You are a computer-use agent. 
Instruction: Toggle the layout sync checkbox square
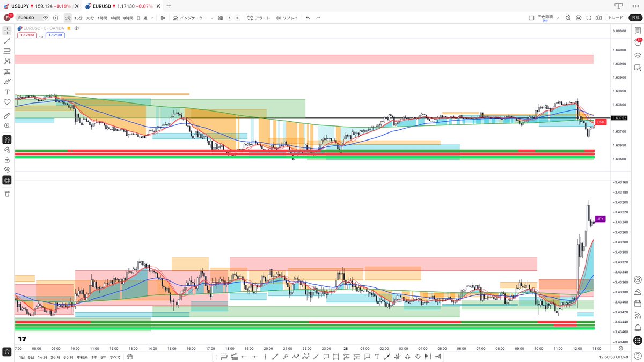(531, 18)
